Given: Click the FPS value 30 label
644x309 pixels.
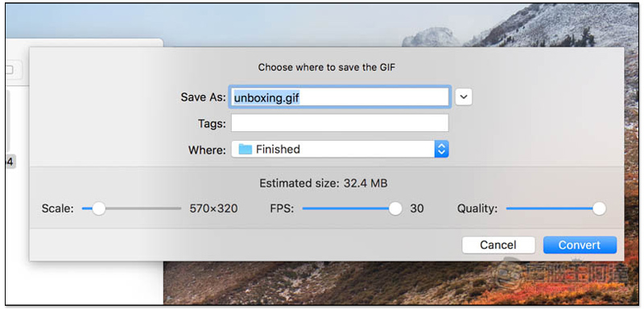Looking at the screenshot, I should 417,209.
